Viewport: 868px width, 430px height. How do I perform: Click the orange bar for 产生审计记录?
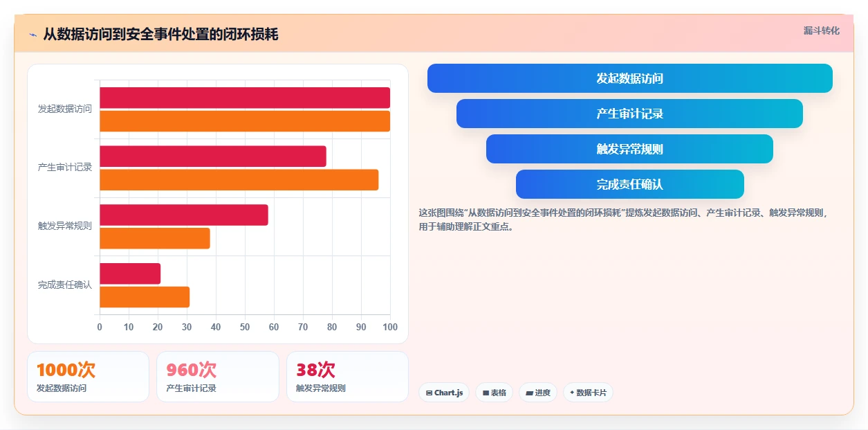pyautogui.click(x=239, y=180)
